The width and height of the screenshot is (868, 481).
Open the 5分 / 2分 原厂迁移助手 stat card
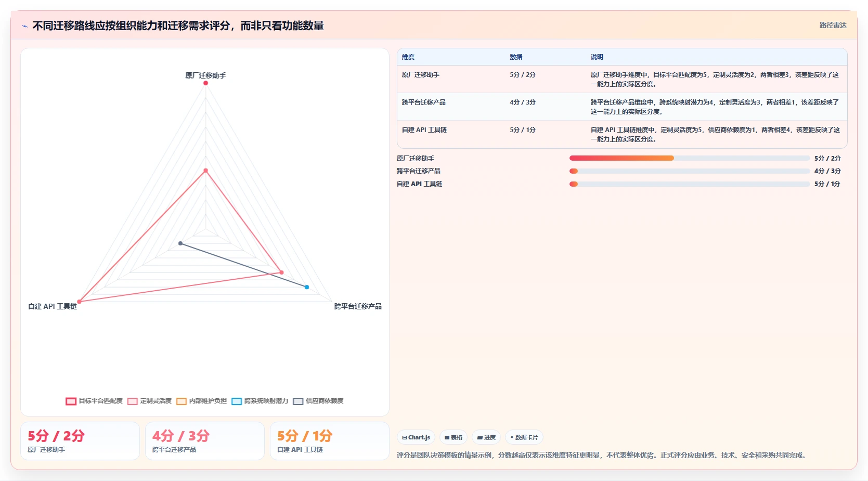80,441
